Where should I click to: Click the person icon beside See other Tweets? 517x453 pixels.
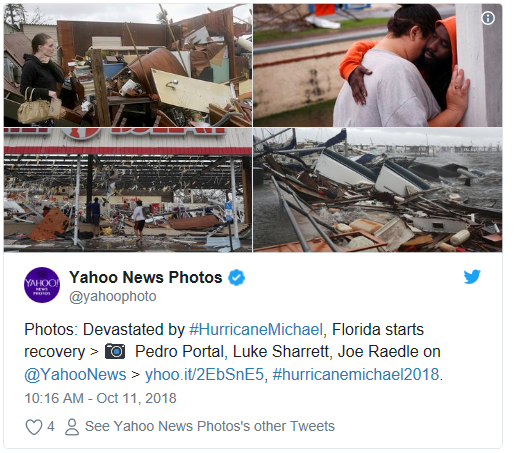72,427
